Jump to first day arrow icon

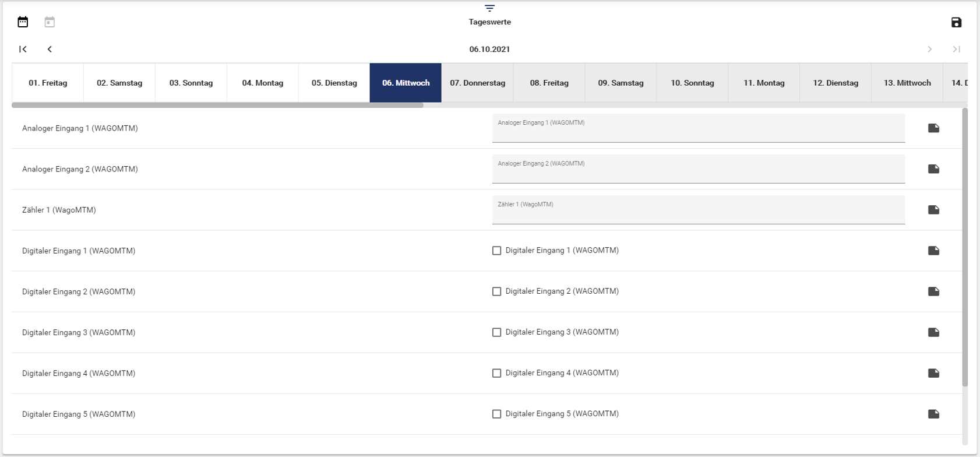pyautogui.click(x=23, y=49)
